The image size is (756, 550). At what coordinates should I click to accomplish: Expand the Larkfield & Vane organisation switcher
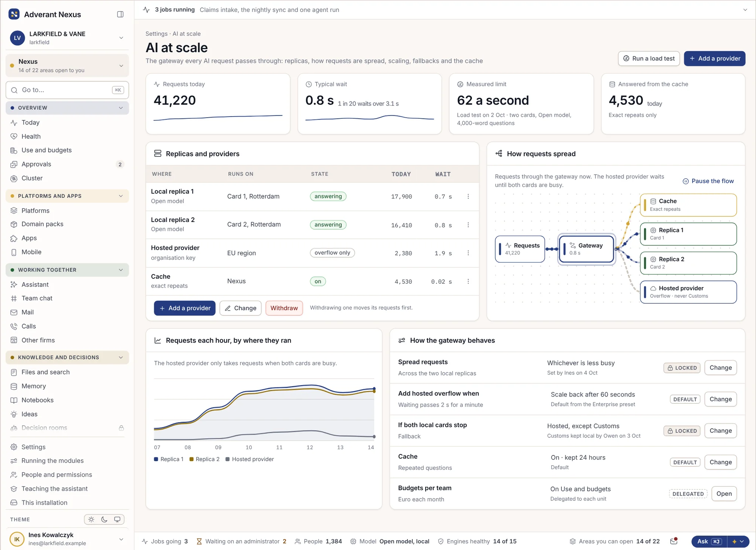(x=67, y=38)
